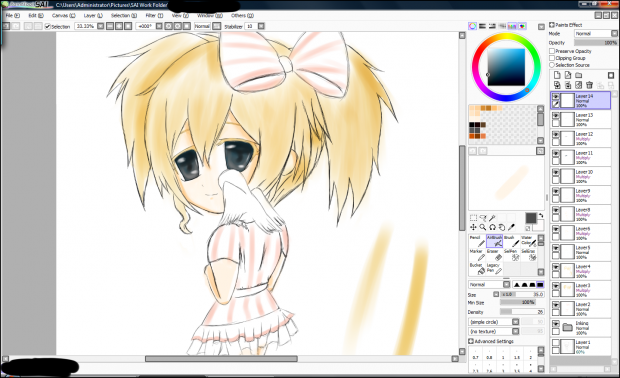620x378 pixels.
Task: Click the canvas horizontal scrollbar
Action: click(221, 359)
